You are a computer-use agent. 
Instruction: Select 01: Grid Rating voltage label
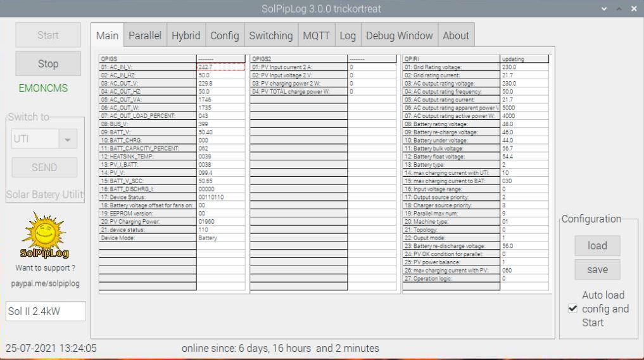pyautogui.click(x=451, y=67)
